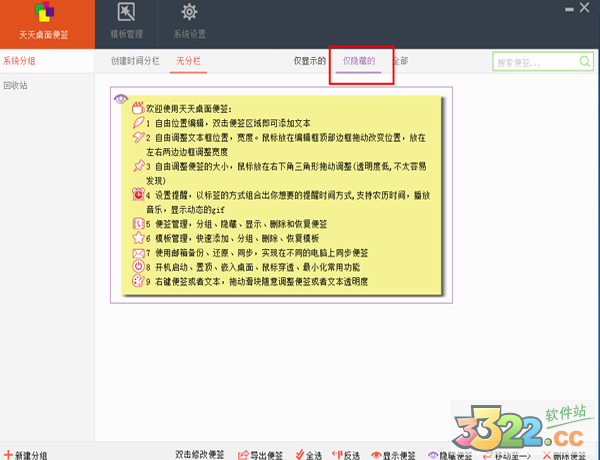Click the 双击修改便签 hint text

199,455
